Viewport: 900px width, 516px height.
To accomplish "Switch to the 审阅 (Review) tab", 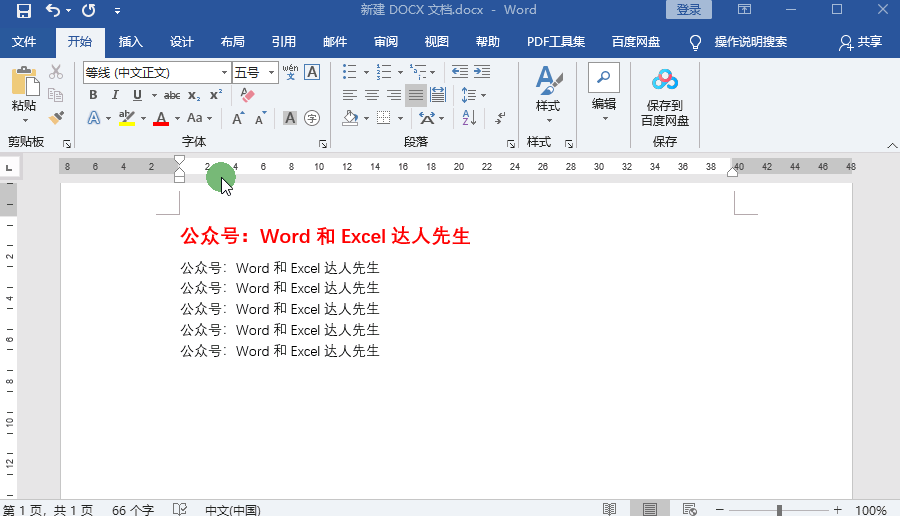I will click(x=386, y=42).
